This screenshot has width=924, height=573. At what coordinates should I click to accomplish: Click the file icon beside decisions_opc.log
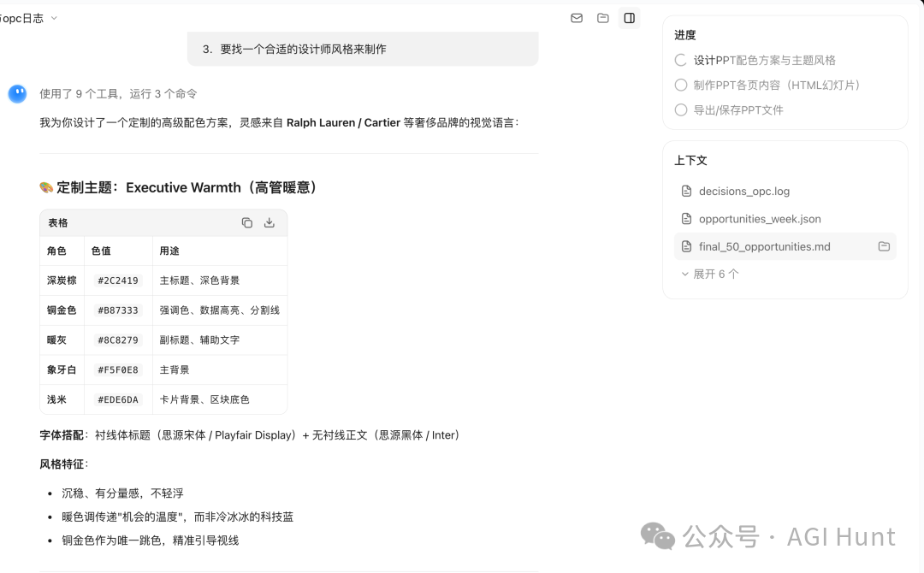686,192
